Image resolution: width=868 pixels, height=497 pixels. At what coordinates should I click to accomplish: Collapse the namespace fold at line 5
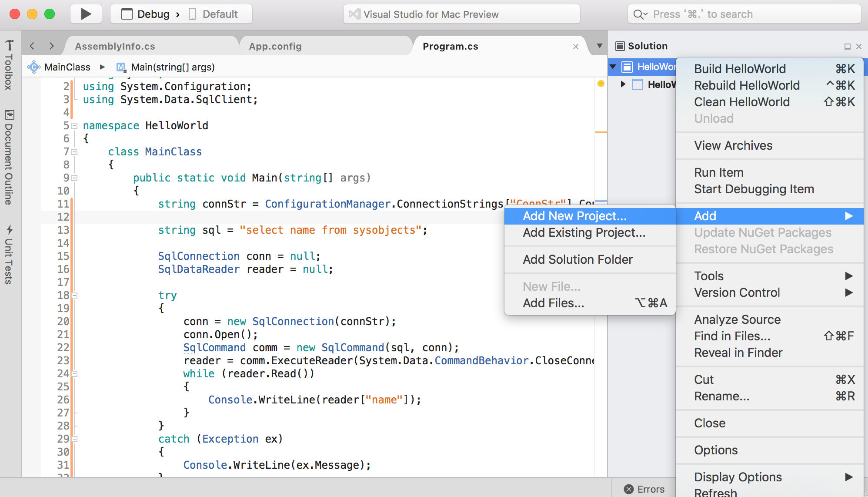coord(74,126)
